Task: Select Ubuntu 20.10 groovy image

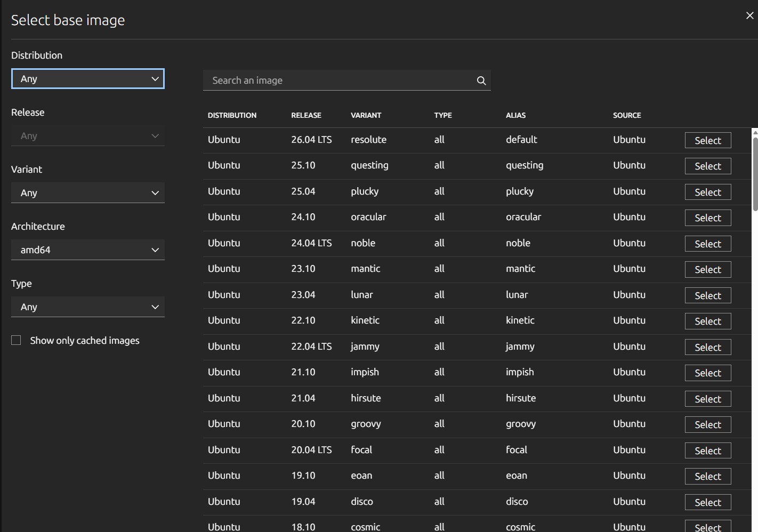Action: 708,425
